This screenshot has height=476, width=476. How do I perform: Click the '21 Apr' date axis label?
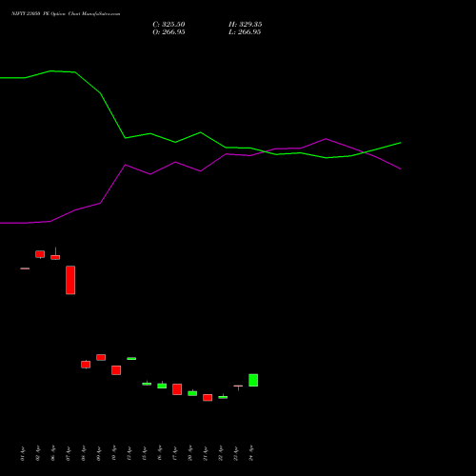pyautogui.click(x=206, y=453)
